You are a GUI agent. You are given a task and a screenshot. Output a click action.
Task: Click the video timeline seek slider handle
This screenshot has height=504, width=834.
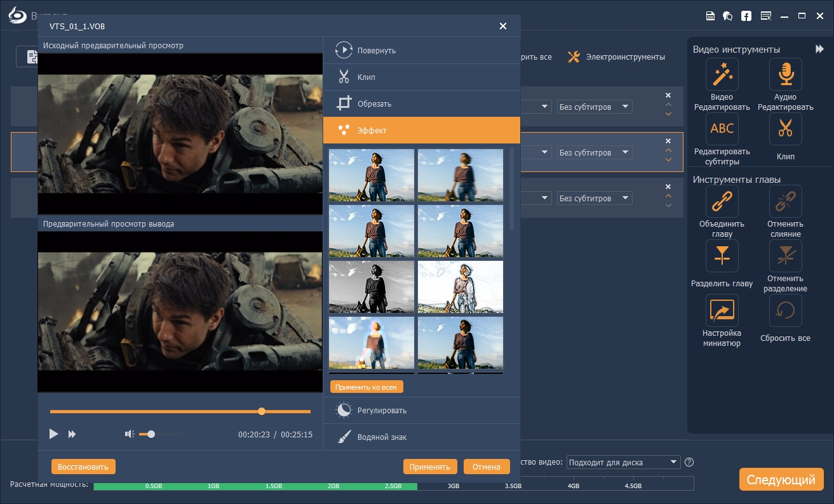(262, 411)
